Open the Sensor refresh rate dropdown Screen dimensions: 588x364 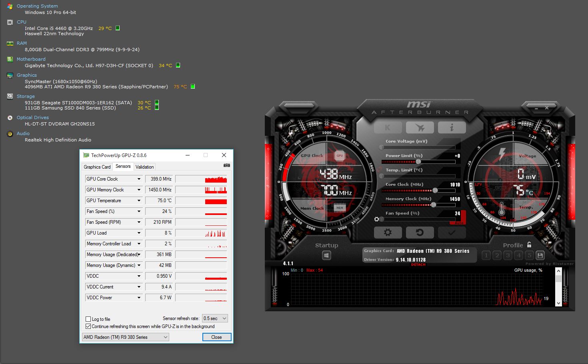coord(215,318)
